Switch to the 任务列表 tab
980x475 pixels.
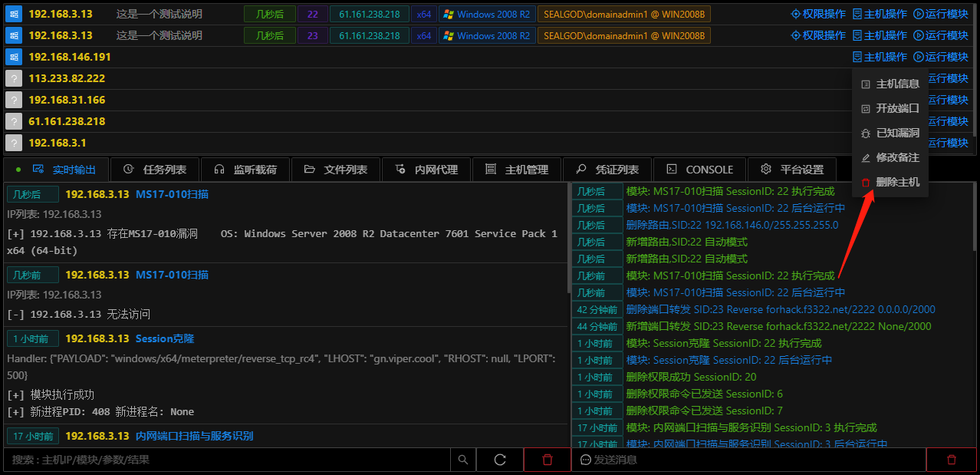155,170
